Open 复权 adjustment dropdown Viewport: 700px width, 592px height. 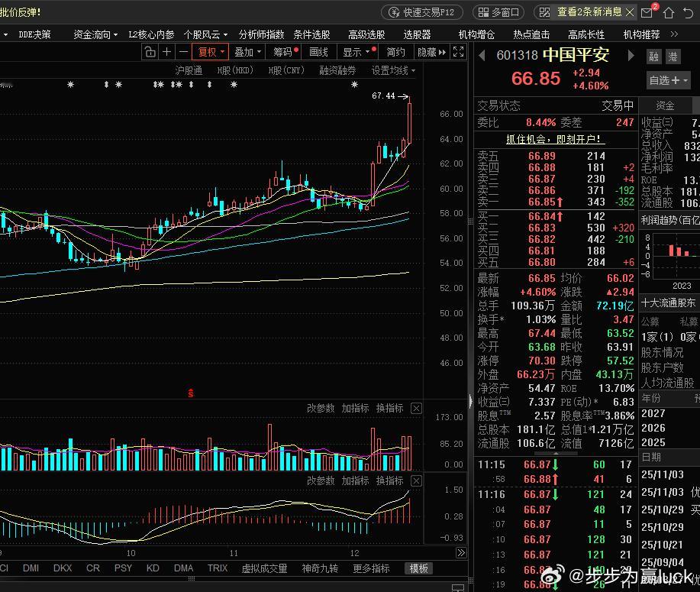tap(211, 52)
